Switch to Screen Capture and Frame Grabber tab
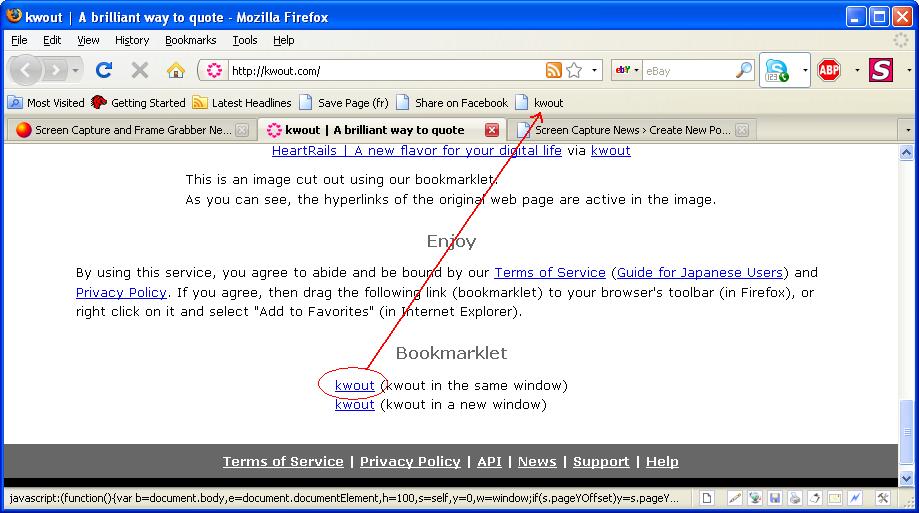The height and width of the screenshot is (513, 919). [132, 130]
